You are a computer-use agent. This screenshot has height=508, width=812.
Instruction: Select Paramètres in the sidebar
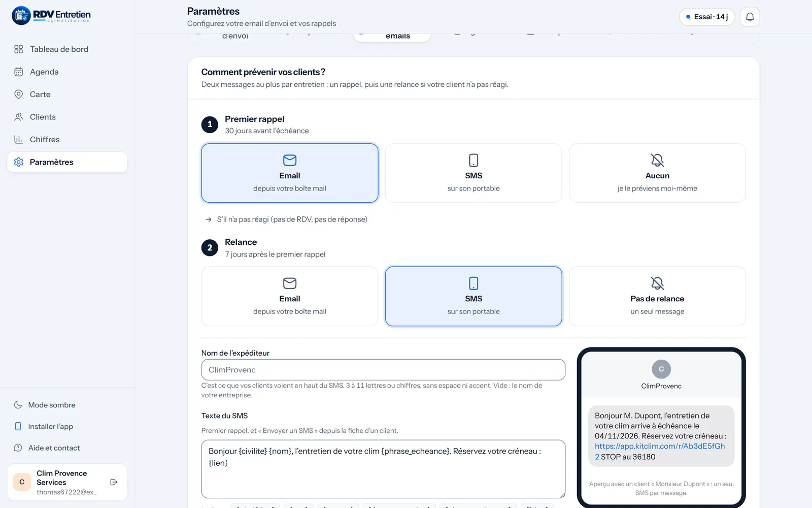coord(67,162)
